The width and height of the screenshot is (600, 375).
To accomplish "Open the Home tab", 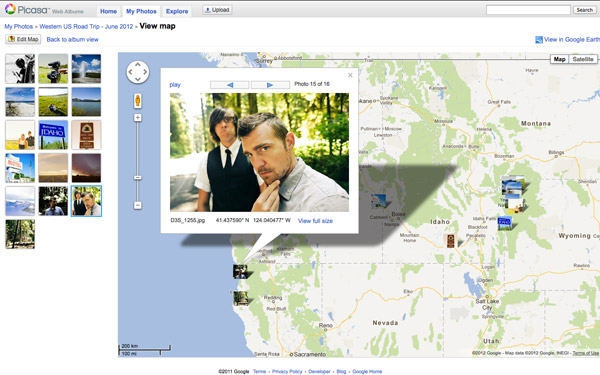I will pos(108,11).
